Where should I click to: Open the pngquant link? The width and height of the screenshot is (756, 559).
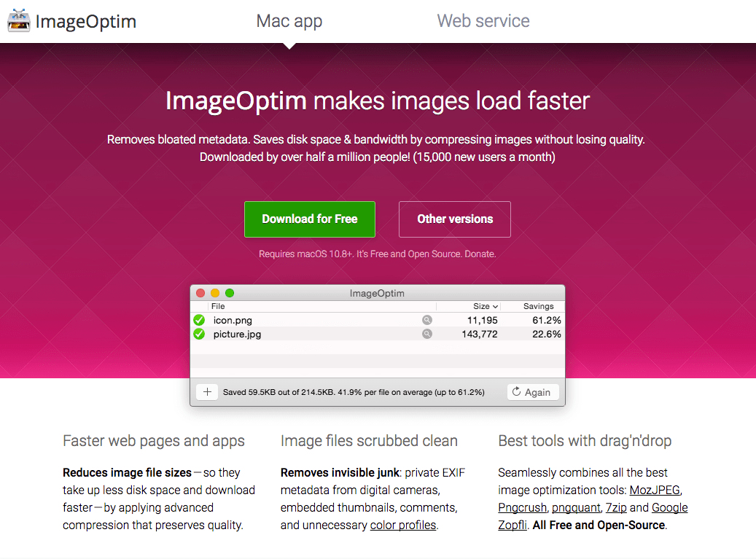click(576, 508)
